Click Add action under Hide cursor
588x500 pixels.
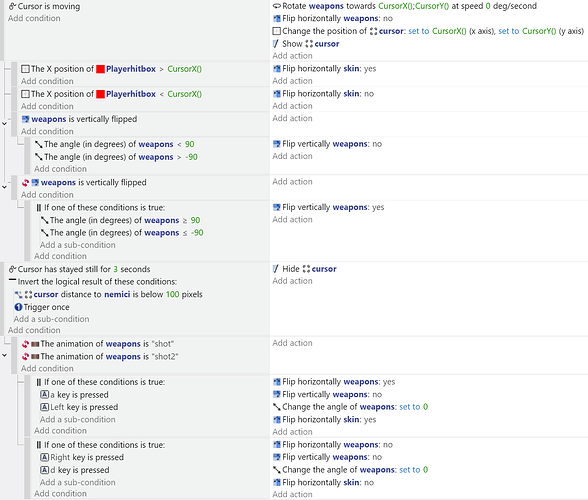[292, 281]
